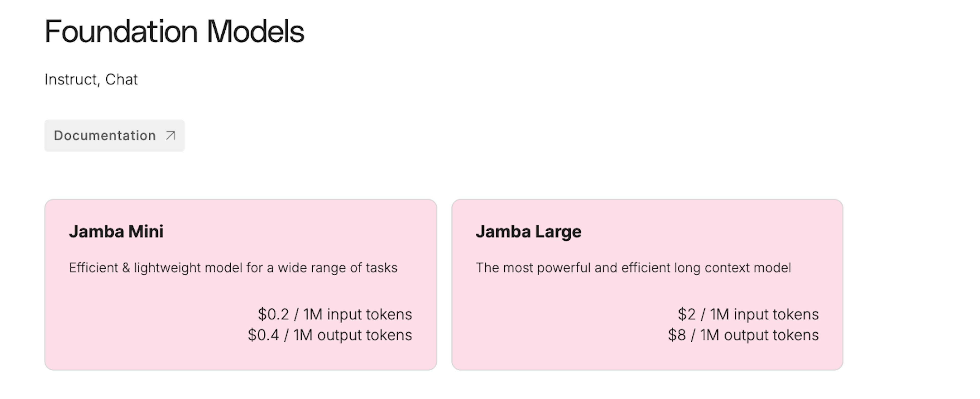Screen dimensions: 980x399
Task: Click the 'most powerful and efficient' description text
Action: 633,268
